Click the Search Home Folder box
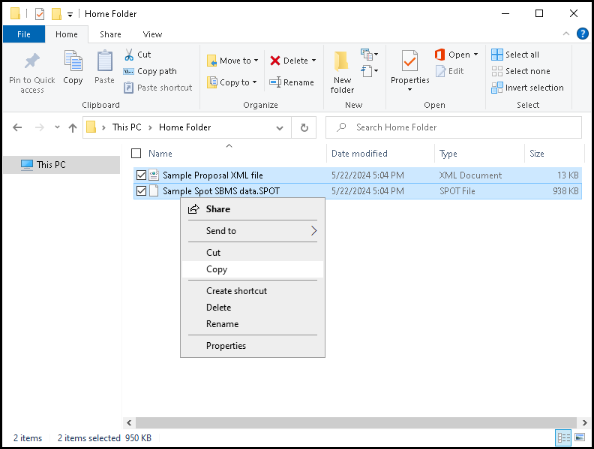Screen dimensions: 594x449 [x=453, y=128]
